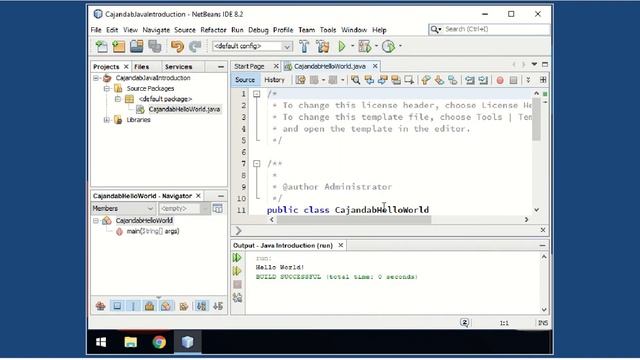Collapse the CajandabJavaIntroduction project node
The width and height of the screenshot is (640, 360).
pyautogui.click(x=96, y=78)
